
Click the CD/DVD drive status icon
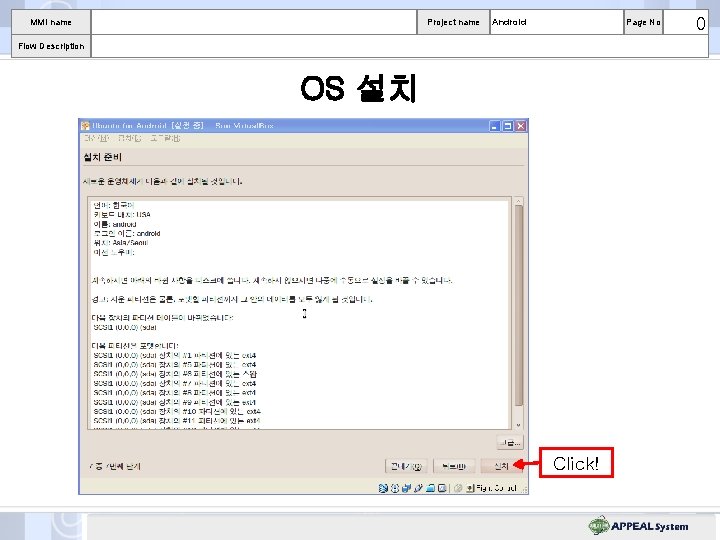(394, 488)
